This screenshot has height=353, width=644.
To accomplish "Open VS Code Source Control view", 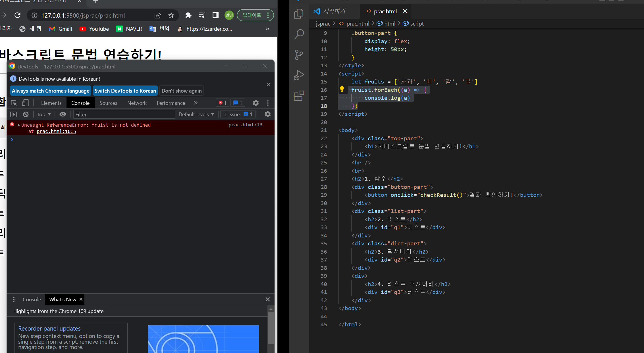I will click(x=299, y=55).
